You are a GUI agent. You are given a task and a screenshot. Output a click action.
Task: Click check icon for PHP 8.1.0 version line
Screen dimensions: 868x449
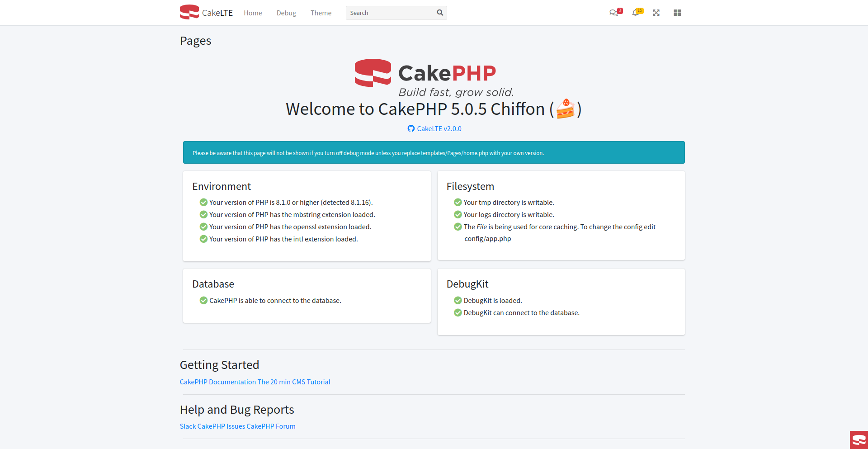tap(203, 202)
